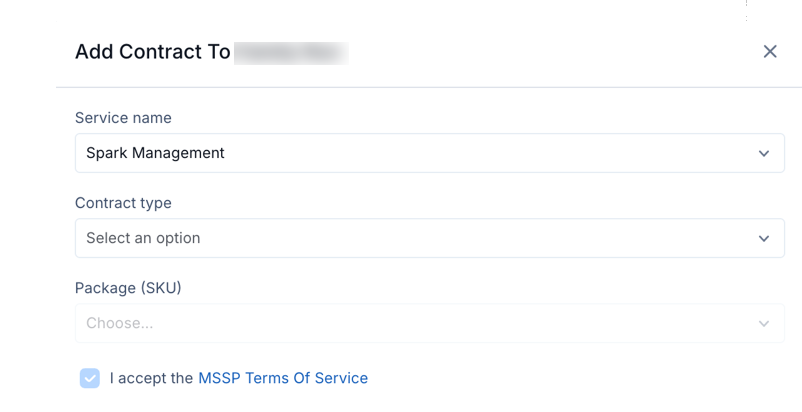Click the blurred customer name in the title
The image size is (802, 412).
click(291, 53)
